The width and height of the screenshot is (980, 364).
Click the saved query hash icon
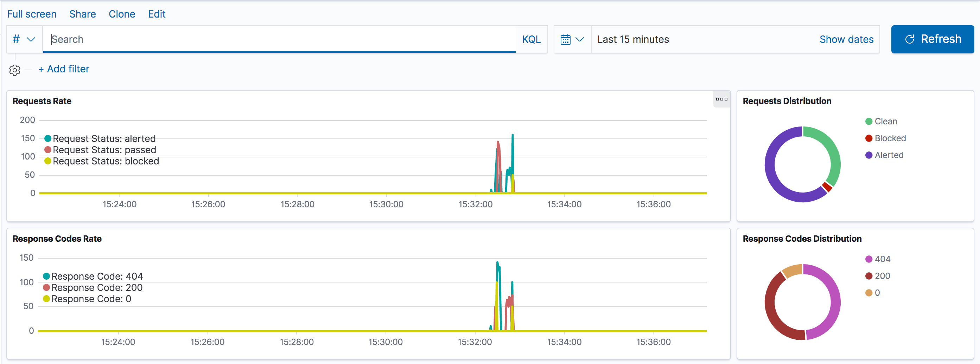click(x=16, y=39)
